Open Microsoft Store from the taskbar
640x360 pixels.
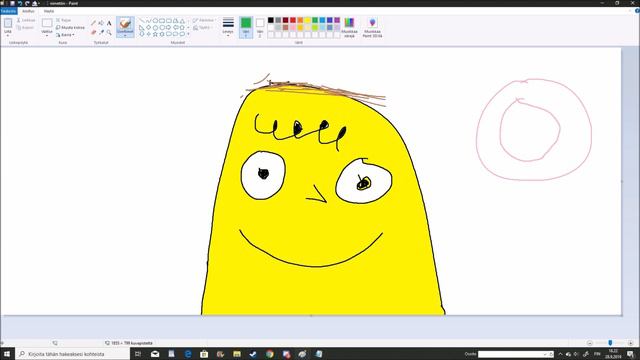pos(204,354)
